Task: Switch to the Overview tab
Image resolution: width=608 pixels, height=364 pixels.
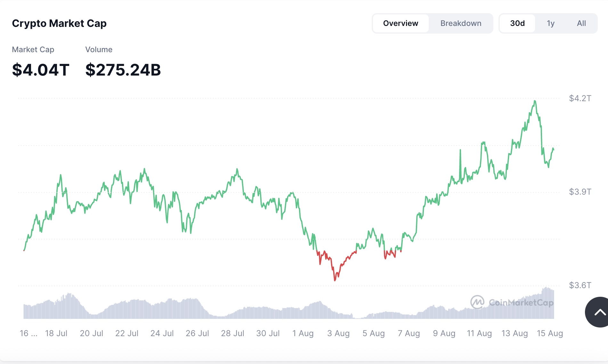Action: point(401,23)
